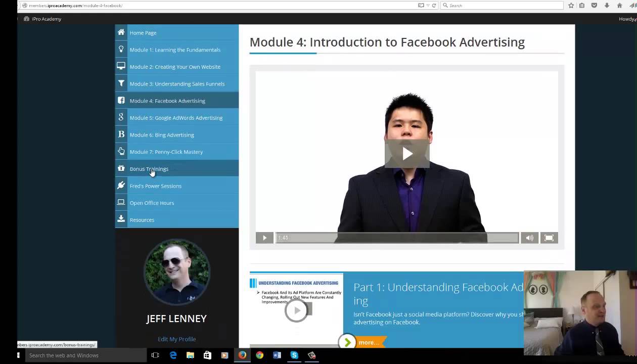Go to Fred's Power Sessions
This screenshot has height=364, width=637.
(x=177, y=186)
